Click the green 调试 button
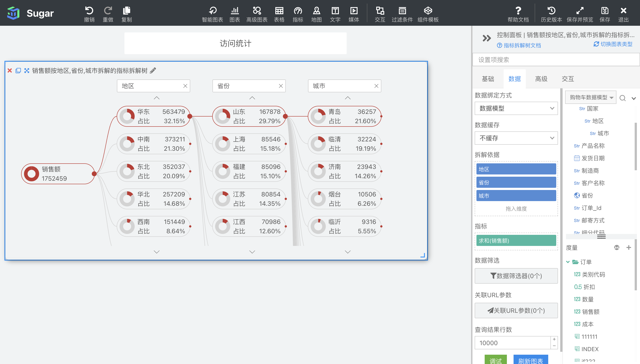This screenshot has width=640, height=364. pos(496,360)
